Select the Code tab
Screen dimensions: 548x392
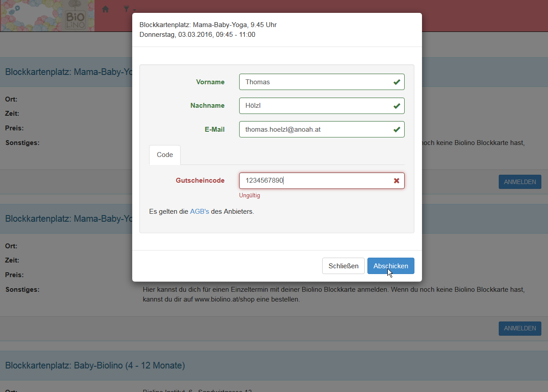(165, 155)
